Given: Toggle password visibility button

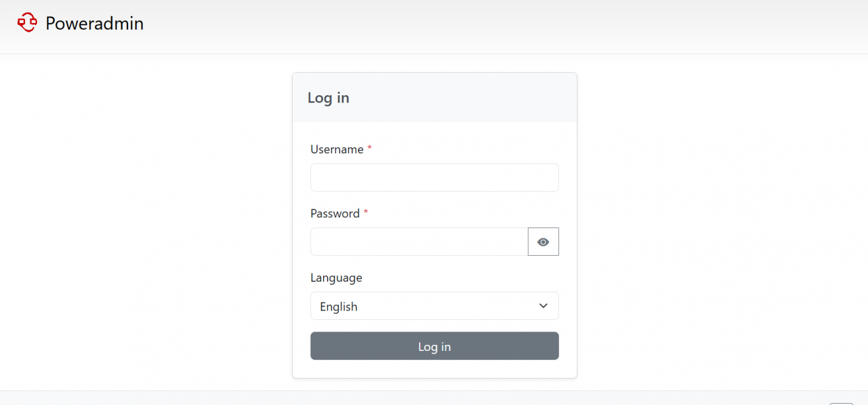Looking at the screenshot, I should 543,242.
